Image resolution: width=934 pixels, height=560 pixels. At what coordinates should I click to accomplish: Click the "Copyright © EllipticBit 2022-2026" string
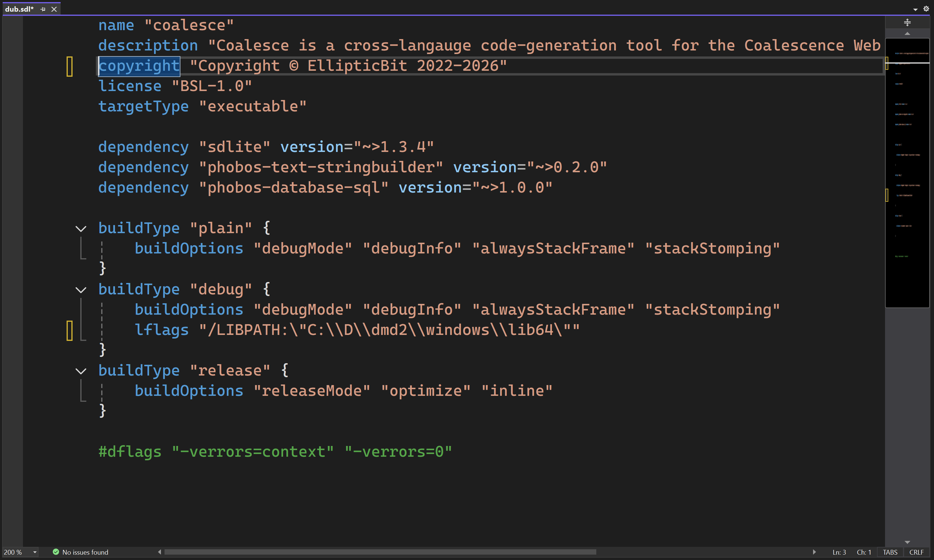[x=348, y=66]
